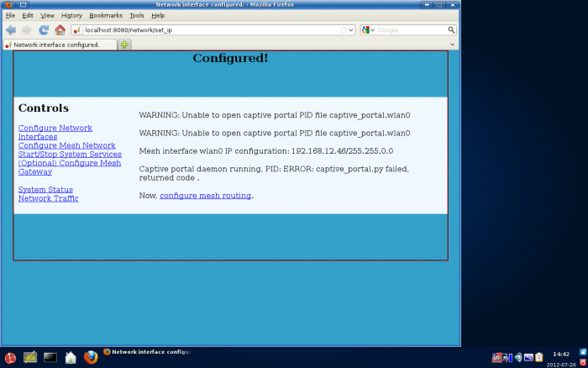Close the Firefox window
The image size is (588, 368).
point(453,4)
